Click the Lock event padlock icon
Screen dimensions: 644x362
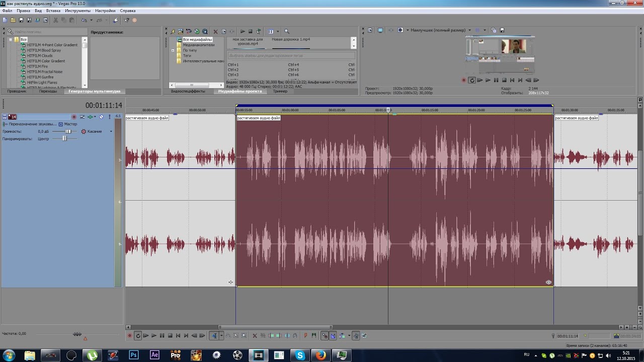coord(295,336)
